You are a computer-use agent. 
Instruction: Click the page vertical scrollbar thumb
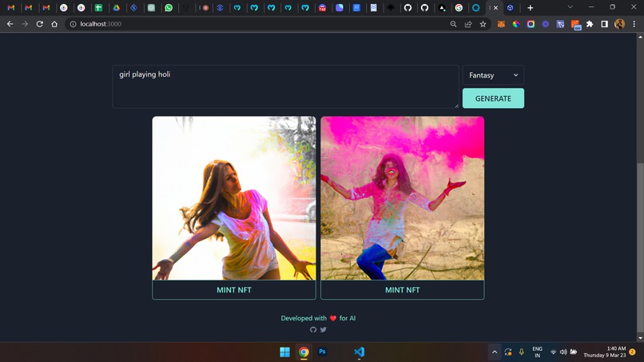[x=640, y=248]
